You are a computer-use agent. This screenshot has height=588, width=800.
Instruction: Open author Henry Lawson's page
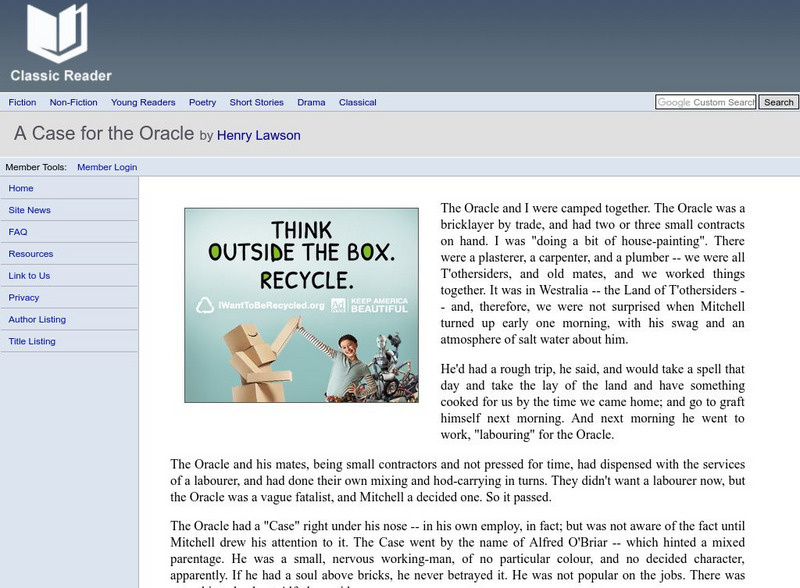click(x=259, y=135)
